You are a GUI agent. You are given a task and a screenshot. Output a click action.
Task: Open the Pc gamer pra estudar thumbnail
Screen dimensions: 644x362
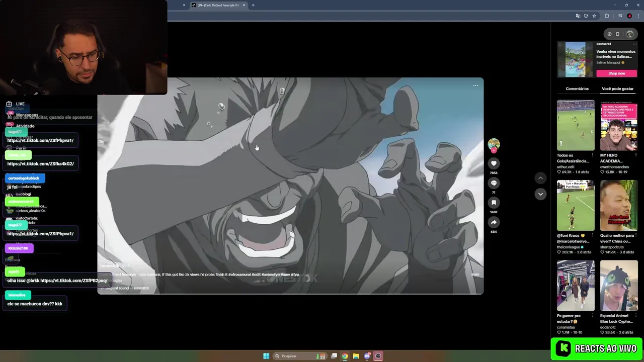click(576, 286)
